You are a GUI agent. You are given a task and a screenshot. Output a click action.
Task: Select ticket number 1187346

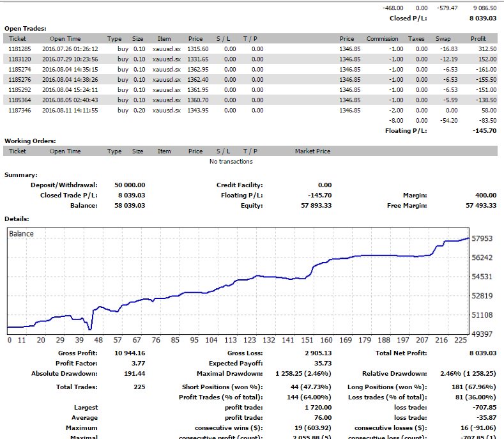pyautogui.click(x=20, y=111)
